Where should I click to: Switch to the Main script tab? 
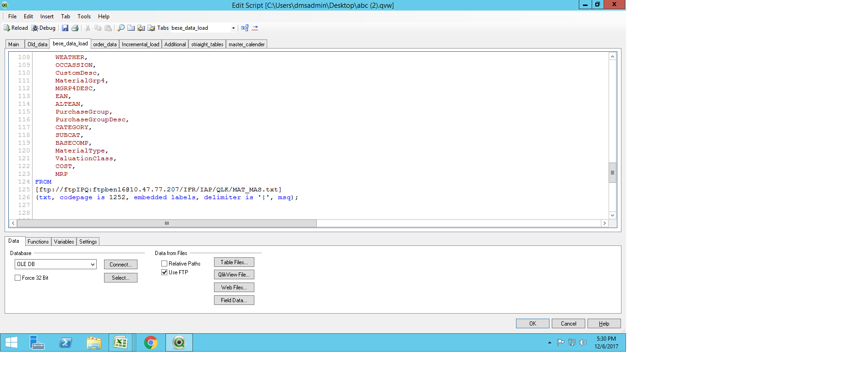click(14, 44)
